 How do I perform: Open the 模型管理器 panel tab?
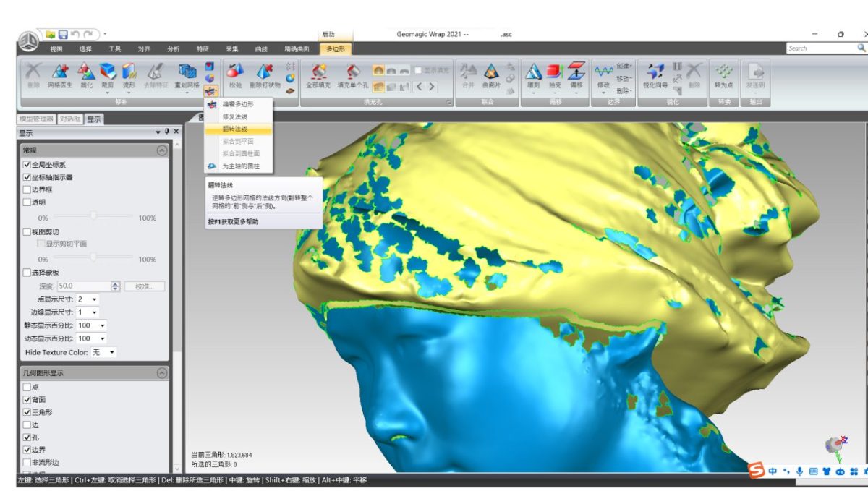coord(36,119)
